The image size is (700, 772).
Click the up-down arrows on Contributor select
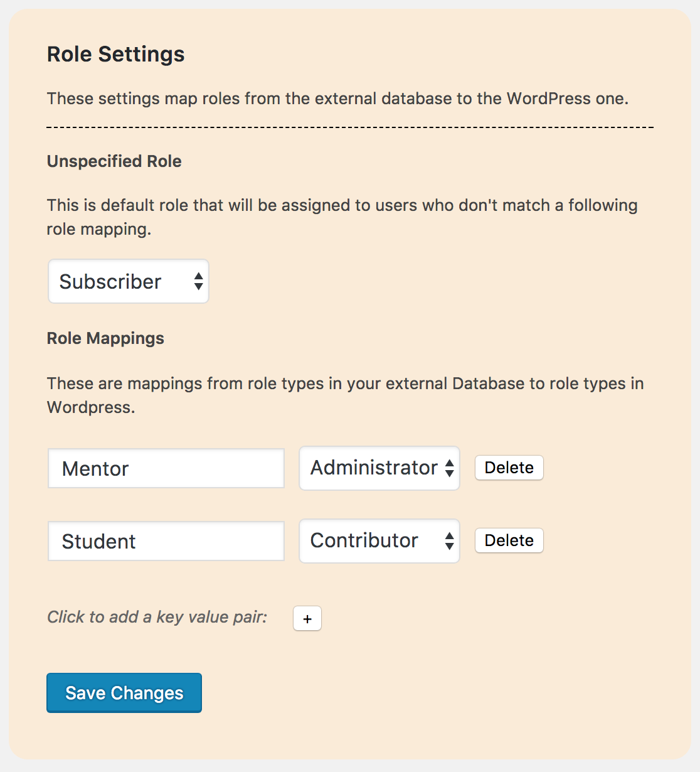449,541
